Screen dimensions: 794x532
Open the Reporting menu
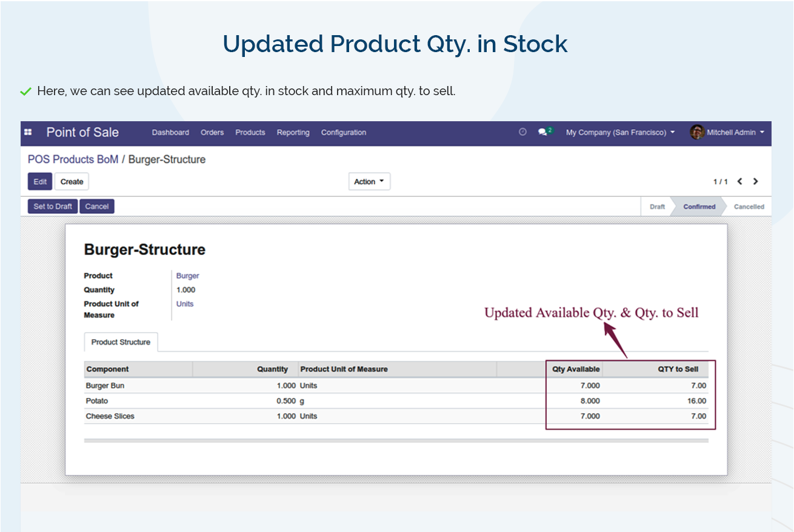click(x=293, y=132)
